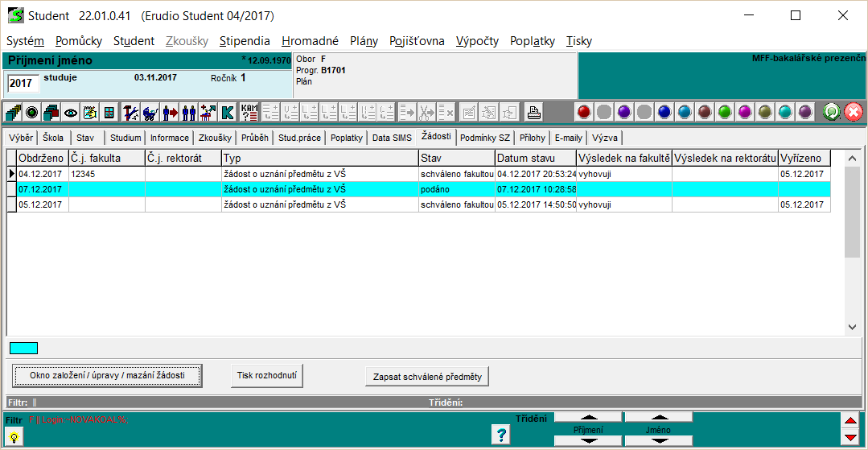Click the eye icon in the toolbar
Image resolution: width=868 pixels, height=450 pixels.
click(71, 112)
